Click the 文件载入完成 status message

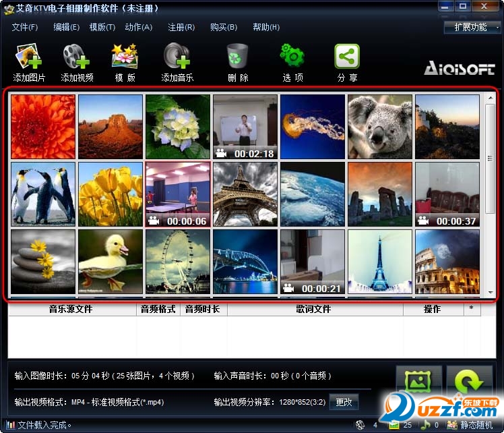[44, 425]
